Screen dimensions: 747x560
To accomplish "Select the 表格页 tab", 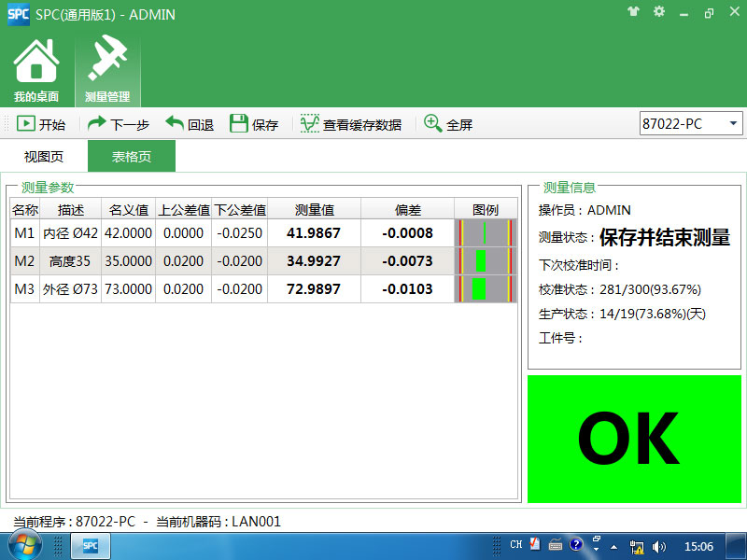I will pos(132,156).
